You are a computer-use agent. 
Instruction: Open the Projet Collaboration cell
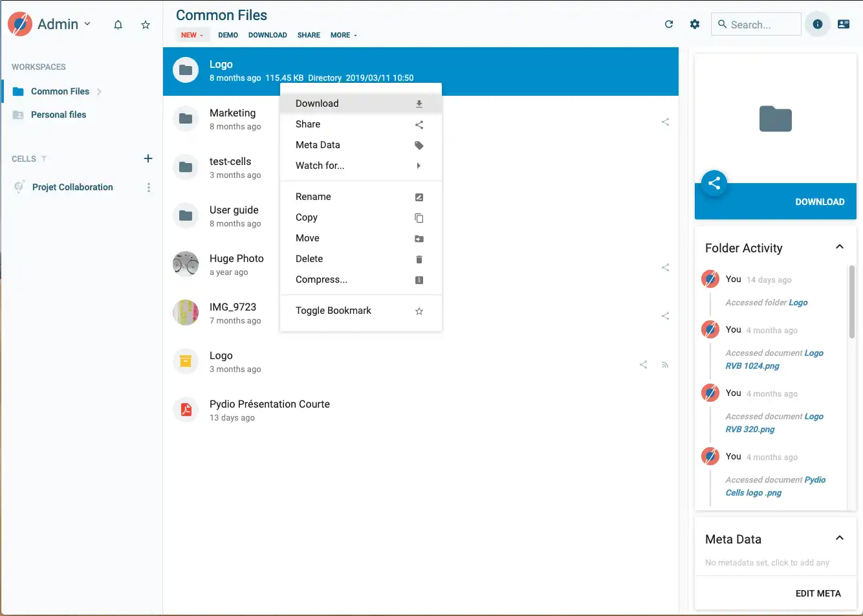pyautogui.click(x=72, y=187)
